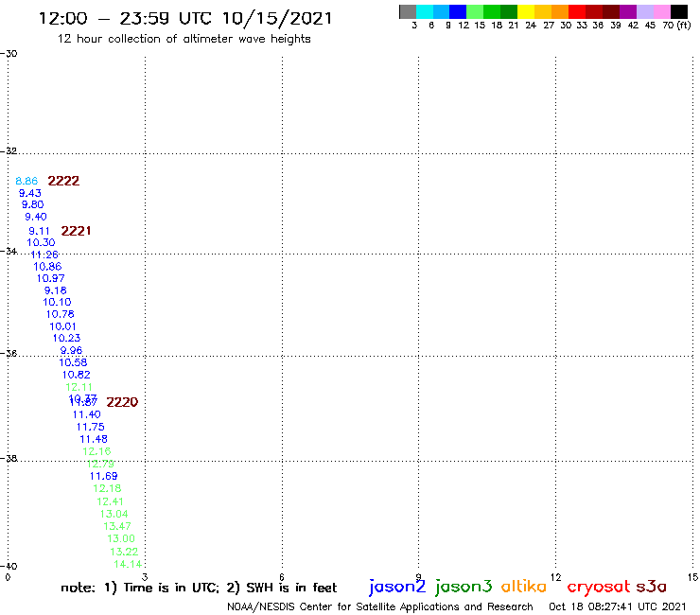Click wave height value 14.14
The image size is (700, 615).
pos(128,564)
